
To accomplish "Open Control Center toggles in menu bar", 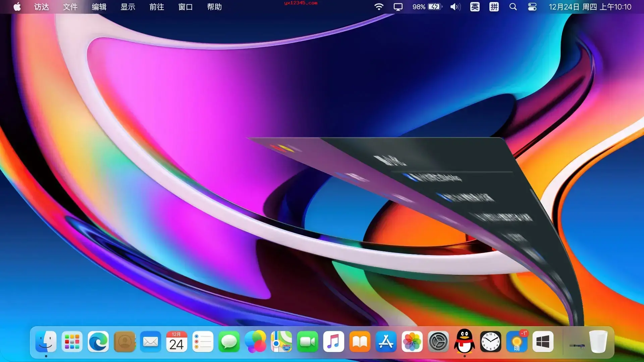I will tap(532, 7).
